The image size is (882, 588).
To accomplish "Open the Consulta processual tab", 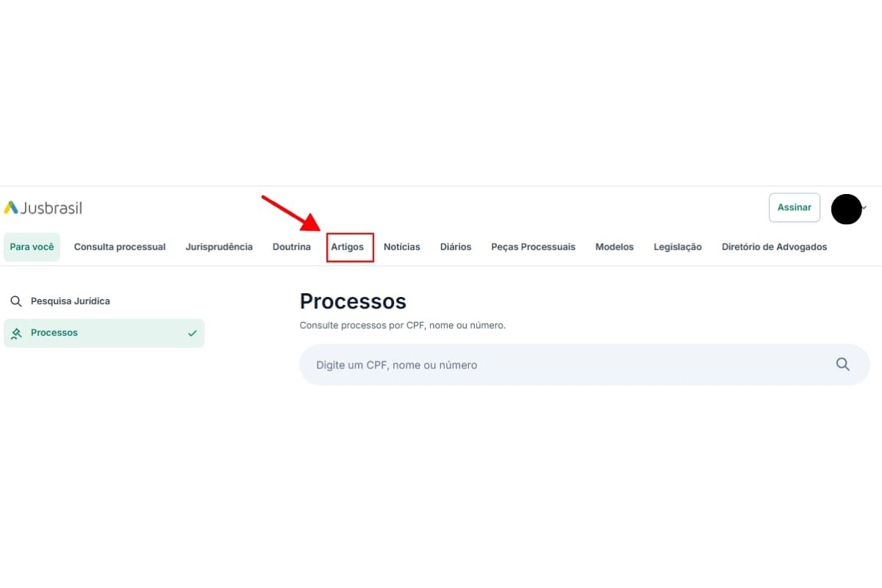I will coord(120,247).
